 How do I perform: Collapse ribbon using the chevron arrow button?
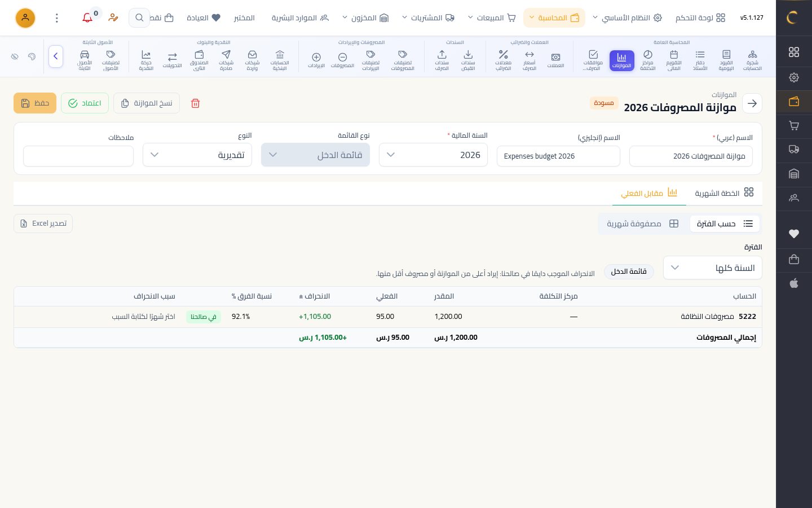[x=56, y=56]
